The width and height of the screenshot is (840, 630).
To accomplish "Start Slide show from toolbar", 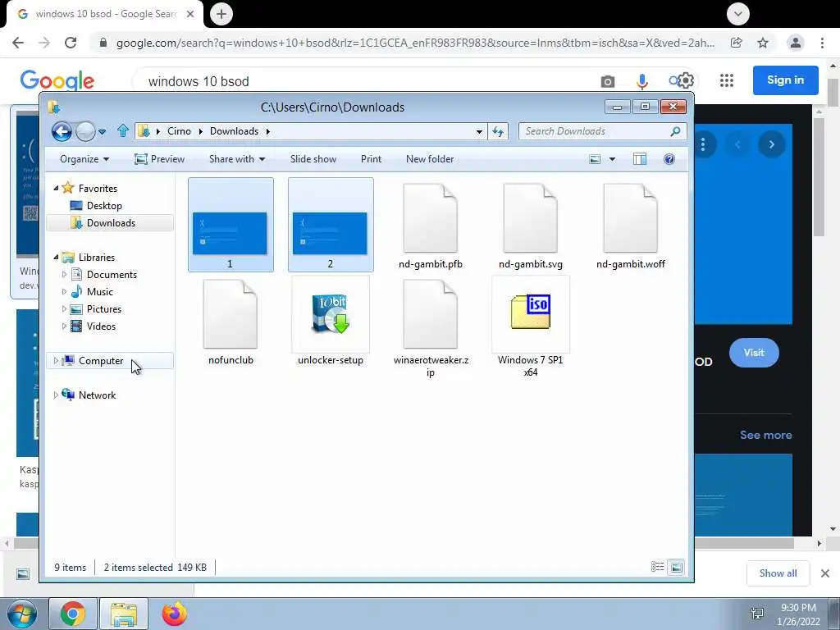I will (x=313, y=159).
